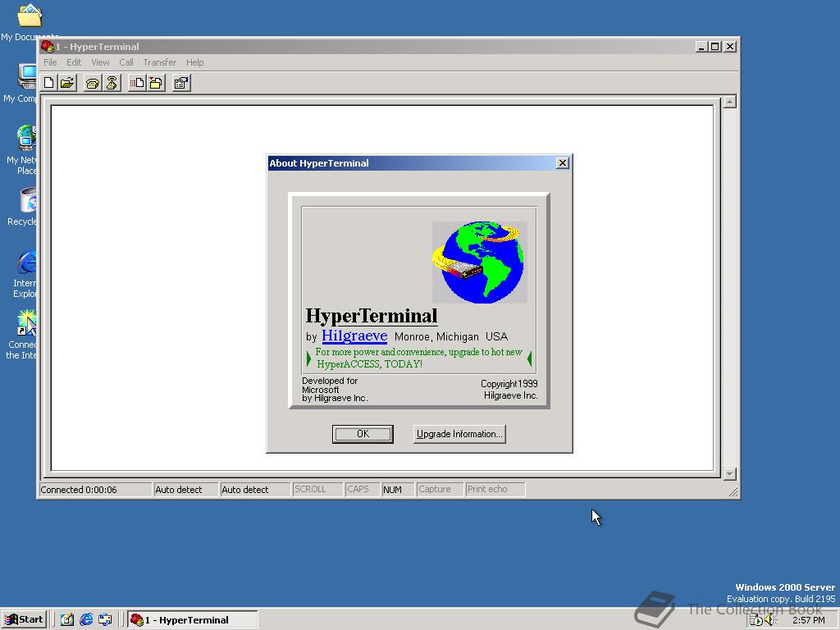Click the Receive file toolbar icon

click(156, 83)
